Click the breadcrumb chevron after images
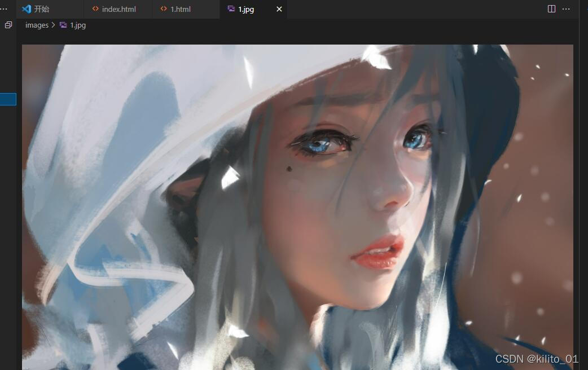Screen dimensions: 588x370 tap(53, 25)
